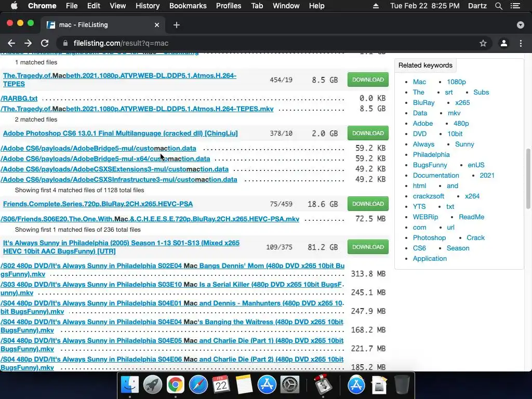Screen dimensions: 532x399
Task: Open the /RARBG.txt file link
Action: [x=19, y=98]
